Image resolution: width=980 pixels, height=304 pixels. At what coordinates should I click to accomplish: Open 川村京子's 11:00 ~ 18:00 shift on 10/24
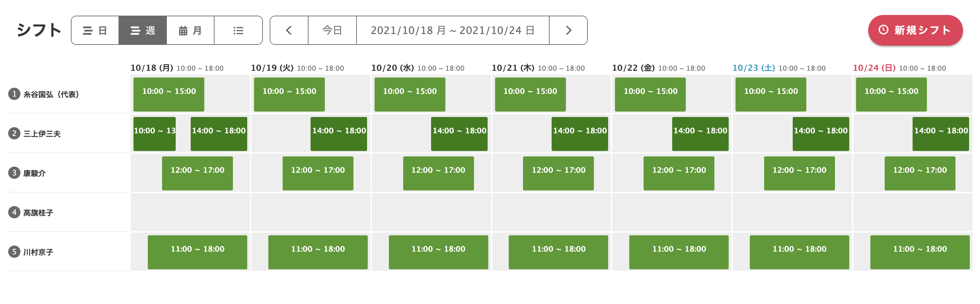tap(919, 252)
